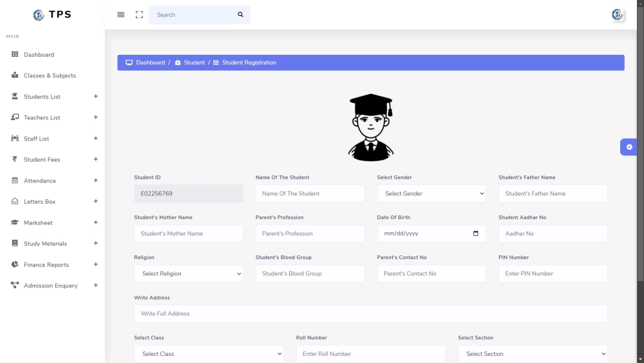Focus the Parent's Profession field
The height and width of the screenshot is (363, 644).
click(x=310, y=233)
